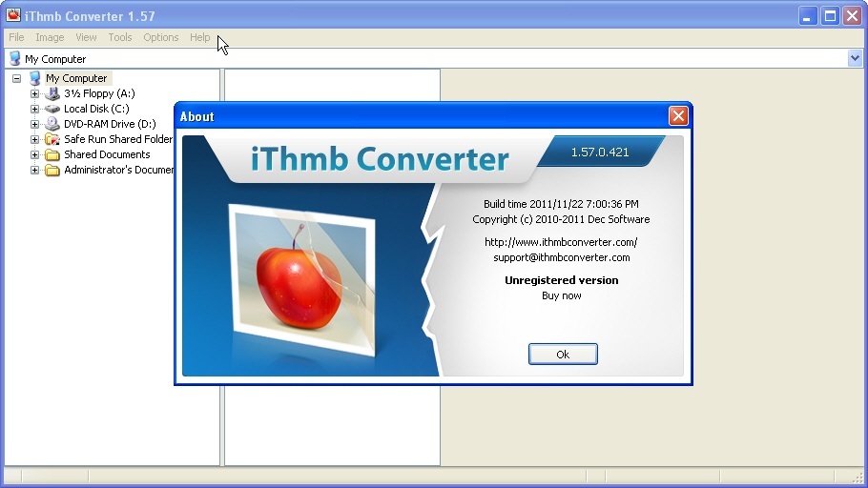The image size is (868, 488).
Task: Expand the Administrator's Documents node
Action: tap(35, 170)
